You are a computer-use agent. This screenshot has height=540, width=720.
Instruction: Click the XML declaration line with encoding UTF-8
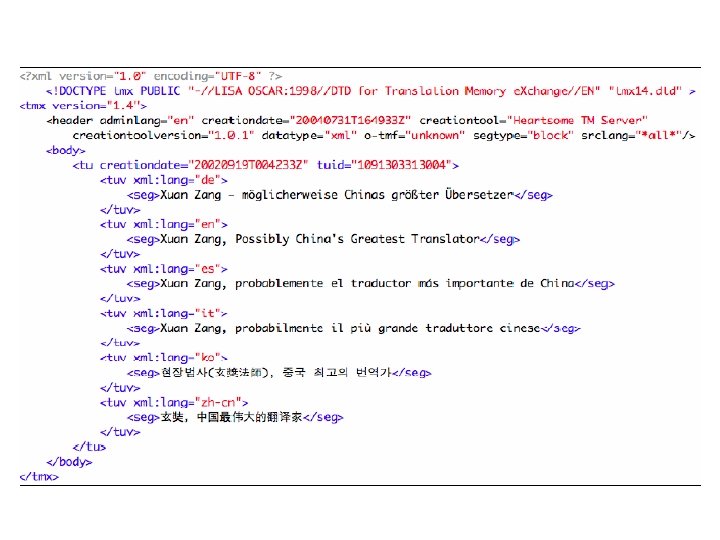151,76
